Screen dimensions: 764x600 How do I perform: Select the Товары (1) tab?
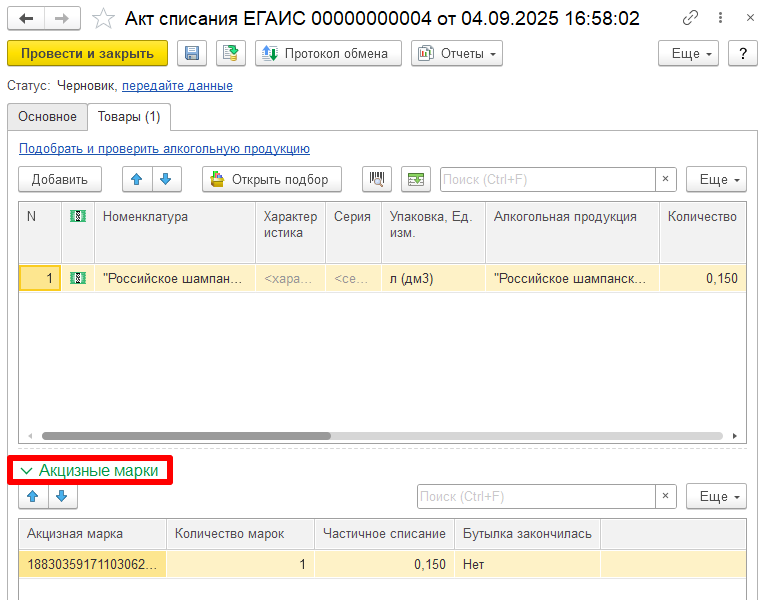click(x=128, y=117)
